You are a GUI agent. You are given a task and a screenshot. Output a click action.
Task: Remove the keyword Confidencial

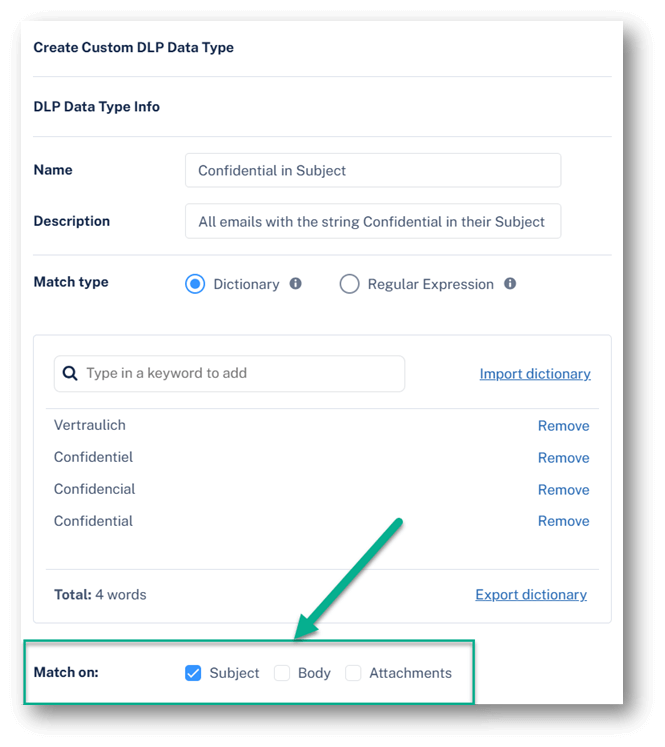click(x=564, y=490)
